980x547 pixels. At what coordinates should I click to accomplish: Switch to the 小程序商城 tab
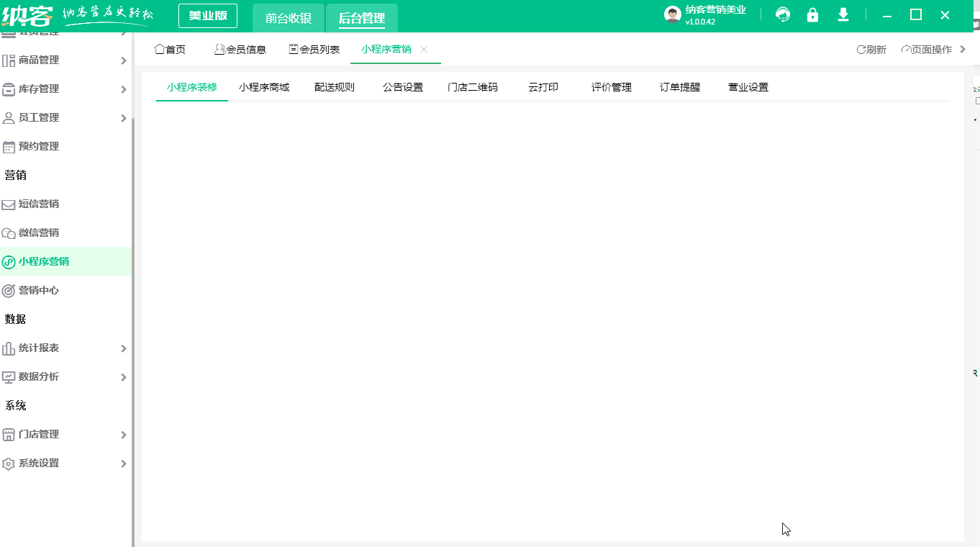point(263,86)
